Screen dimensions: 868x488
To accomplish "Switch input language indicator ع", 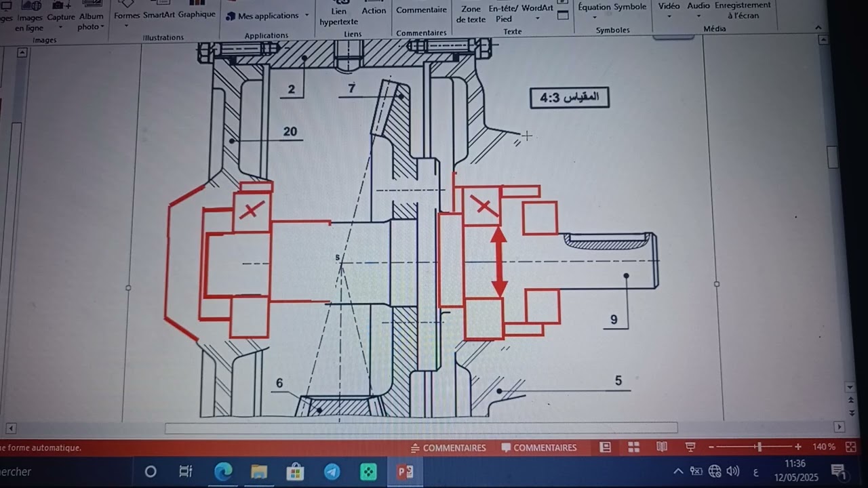I will click(x=756, y=472).
